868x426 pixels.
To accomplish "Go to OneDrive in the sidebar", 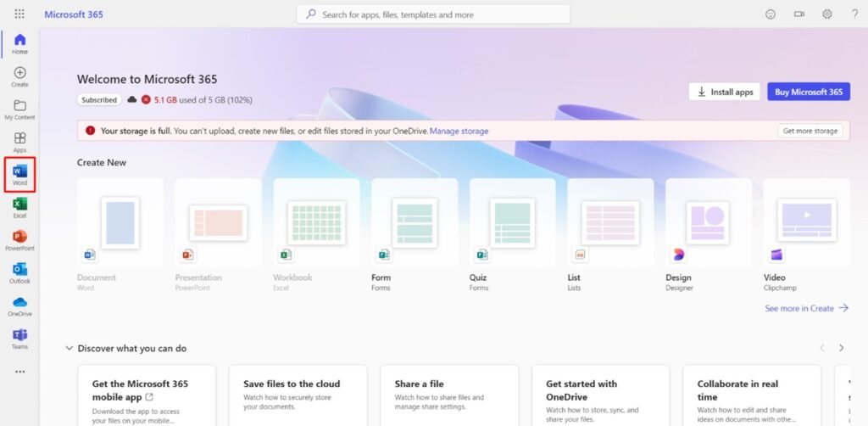I will [x=19, y=305].
